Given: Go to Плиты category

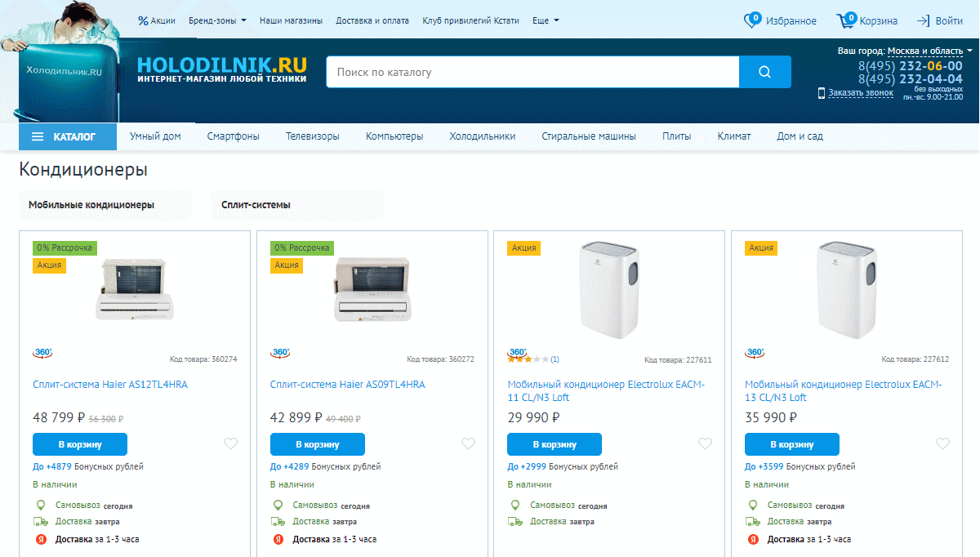Looking at the screenshot, I should pos(677,136).
